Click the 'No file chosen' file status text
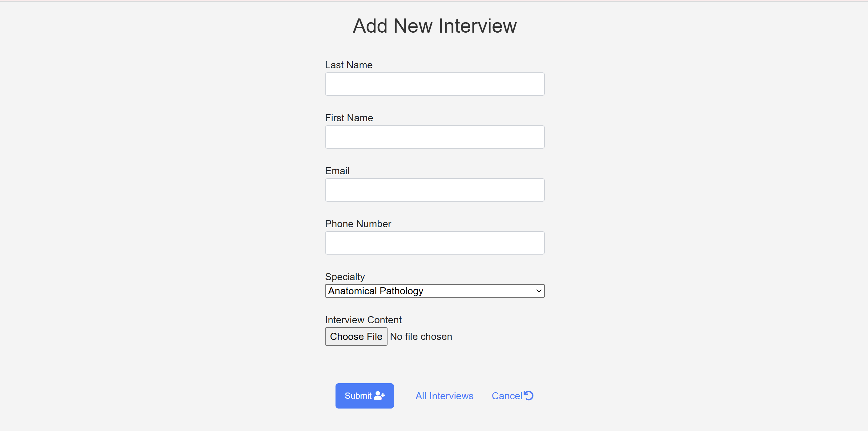 tap(421, 336)
